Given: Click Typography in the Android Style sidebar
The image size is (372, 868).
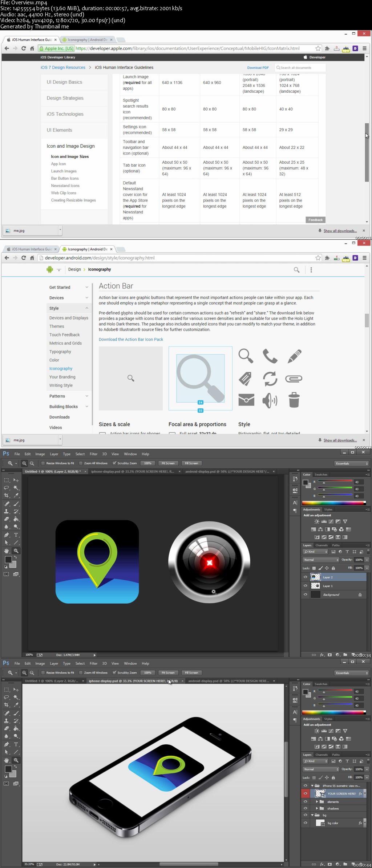Looking at the screenshot, I should (x=60, y=352).
